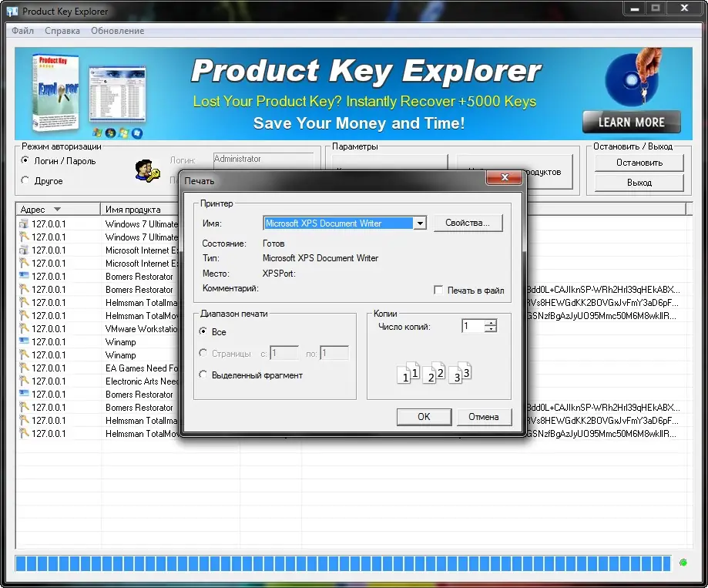Close the Печать dialog with the red X
The image size is (708, 588).
[x=504, y=177]
